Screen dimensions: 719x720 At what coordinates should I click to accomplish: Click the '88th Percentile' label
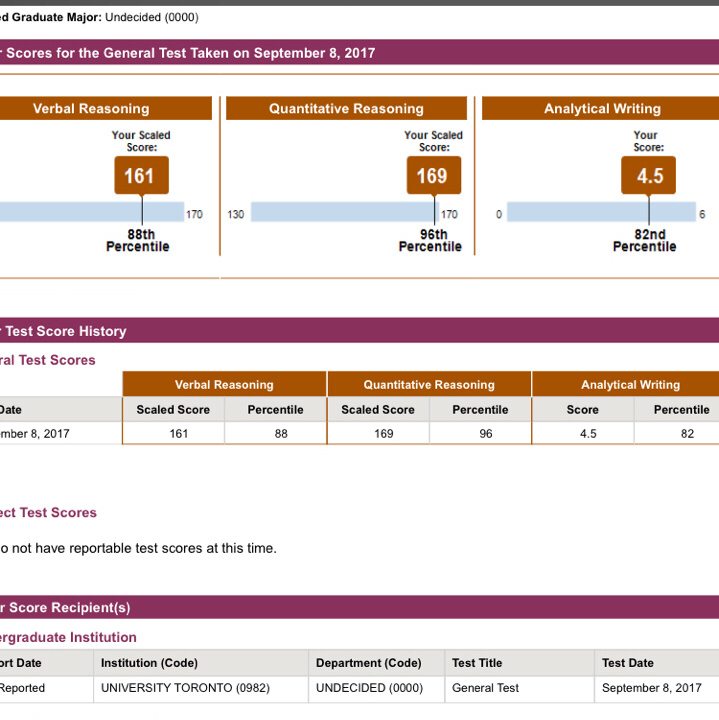click(x=138, y=241)
